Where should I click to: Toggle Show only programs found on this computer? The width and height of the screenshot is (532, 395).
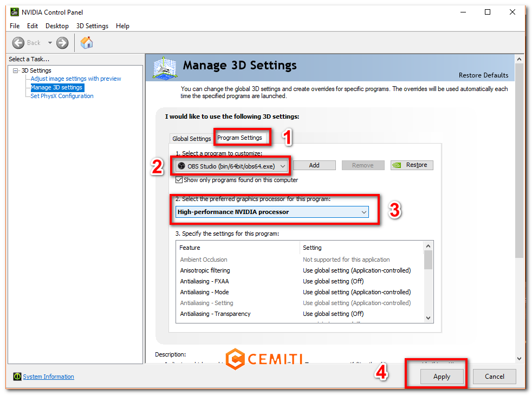(179, 180)
